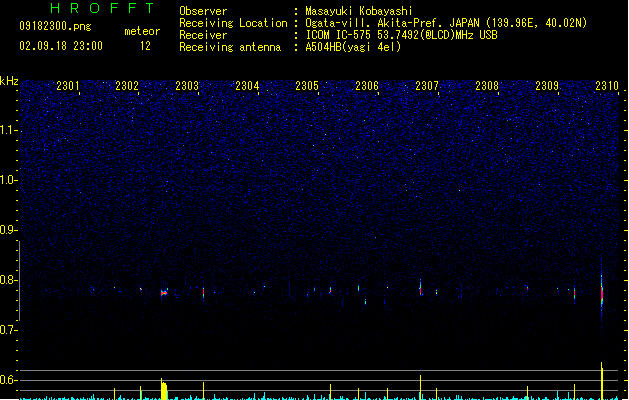Click the HROFFT title text
Viewport: 629px width, 400px height.
click(x=102, y=8)
